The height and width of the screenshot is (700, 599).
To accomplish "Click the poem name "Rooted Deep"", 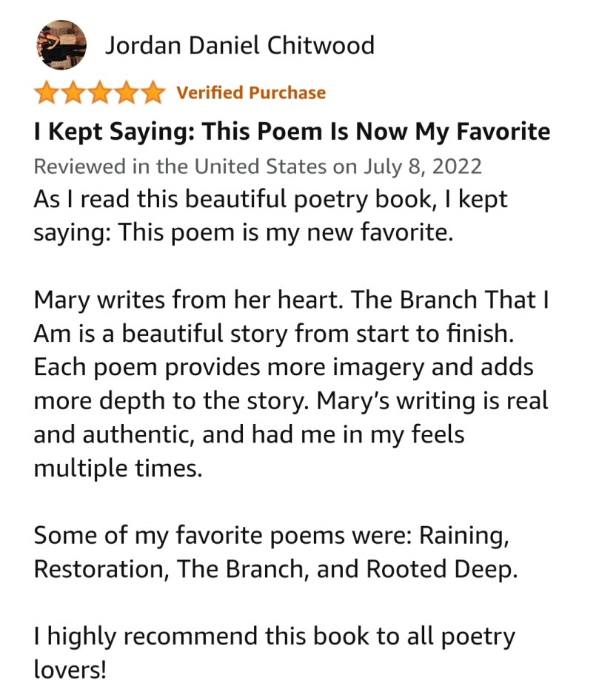I will pos(442,570).
